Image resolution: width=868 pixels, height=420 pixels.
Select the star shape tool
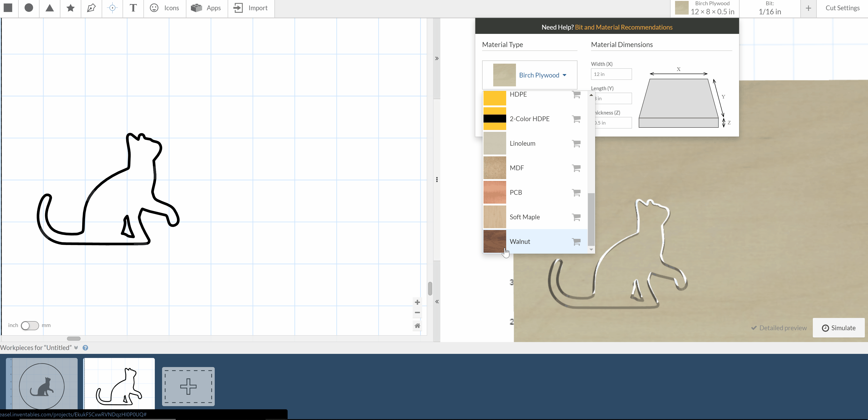pyautogui.click(x=70, y=8)
